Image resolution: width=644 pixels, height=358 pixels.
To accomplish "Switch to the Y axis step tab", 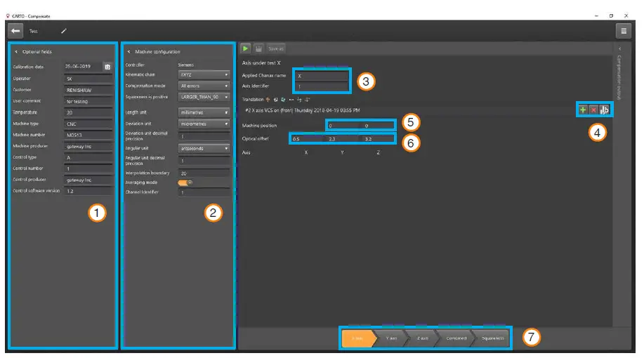I will pyautogui.click(x=390, y=338).
